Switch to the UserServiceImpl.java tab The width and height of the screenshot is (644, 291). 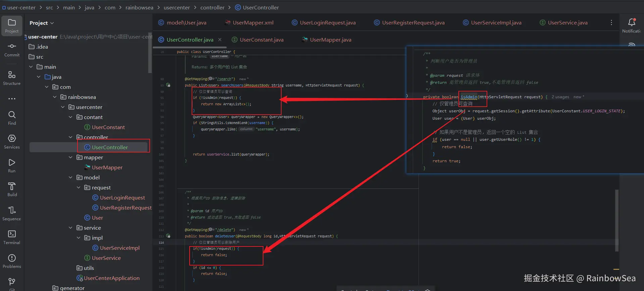(496, 22)
